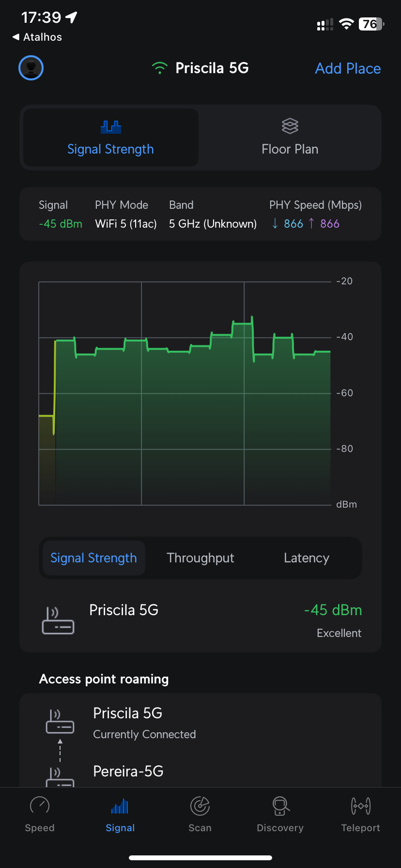Screen dimensions: 401x868
Task: Tap the Signal Strength bars icon
Action: tap(111, 127)
